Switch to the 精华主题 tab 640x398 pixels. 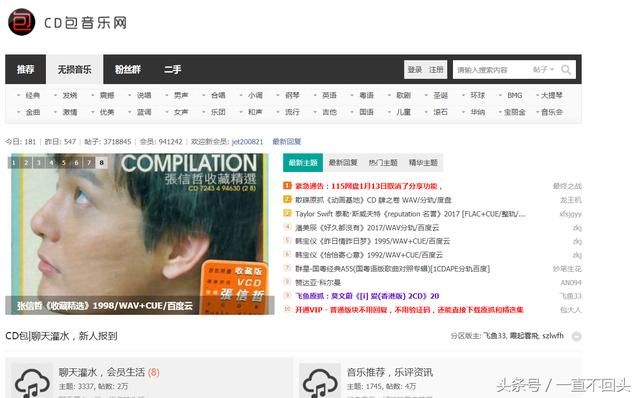click(x=423, y=162)
